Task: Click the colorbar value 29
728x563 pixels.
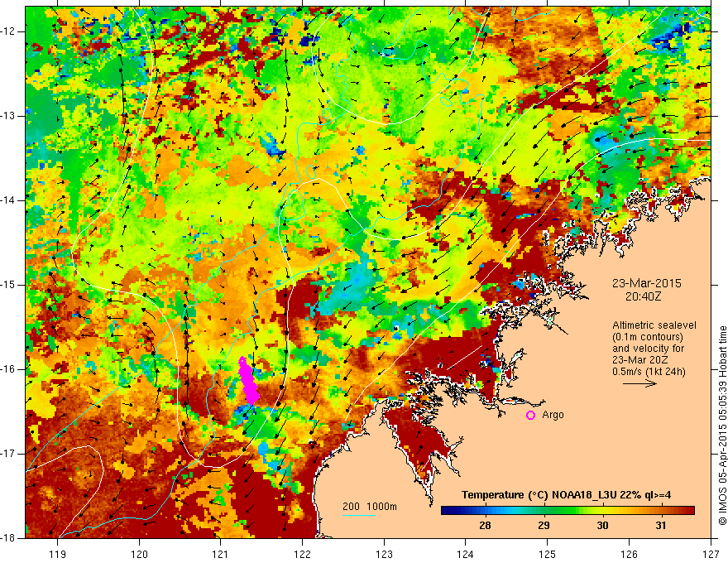Action: click(544, 526)
